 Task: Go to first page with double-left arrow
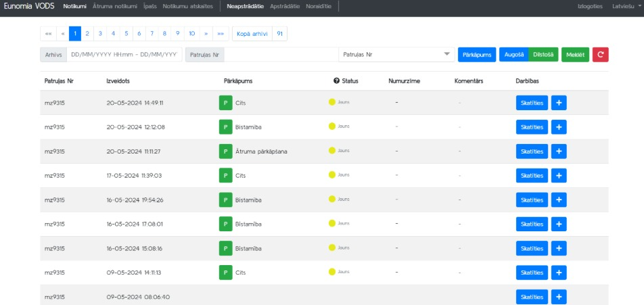click(49, 34)
